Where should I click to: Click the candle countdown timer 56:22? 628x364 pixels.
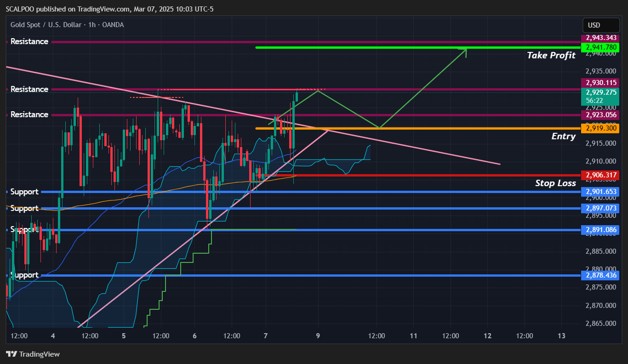[x=594, y=100]
